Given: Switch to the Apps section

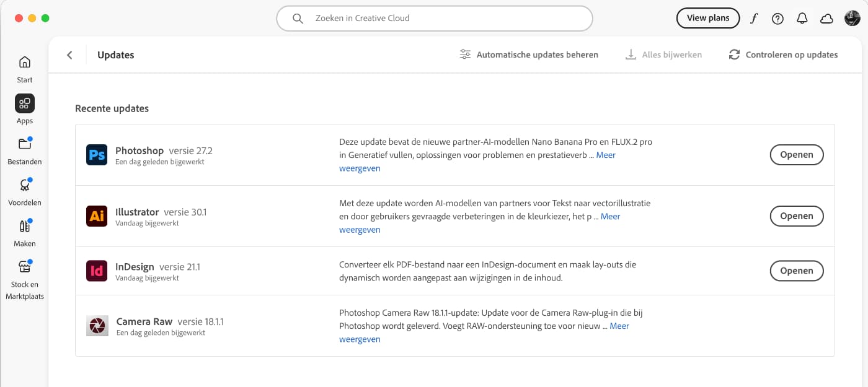Looking at the screenshot, I should point(24,109).
